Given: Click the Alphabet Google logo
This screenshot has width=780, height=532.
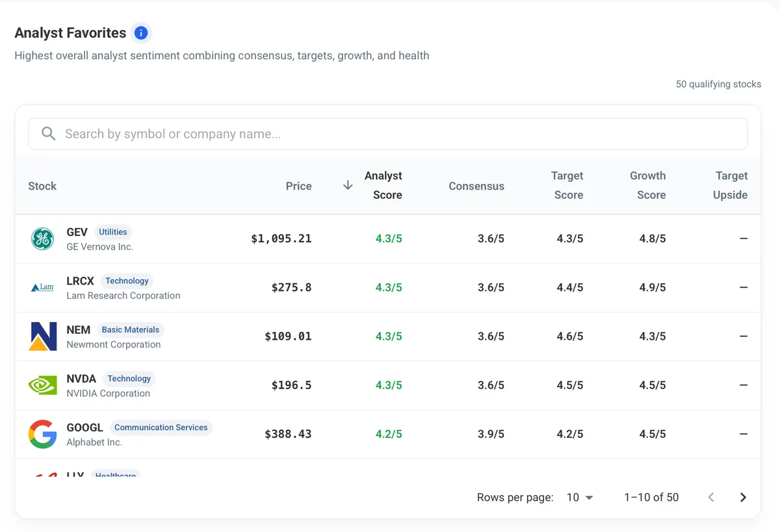Looking at the screenshot, I should 43,434.
